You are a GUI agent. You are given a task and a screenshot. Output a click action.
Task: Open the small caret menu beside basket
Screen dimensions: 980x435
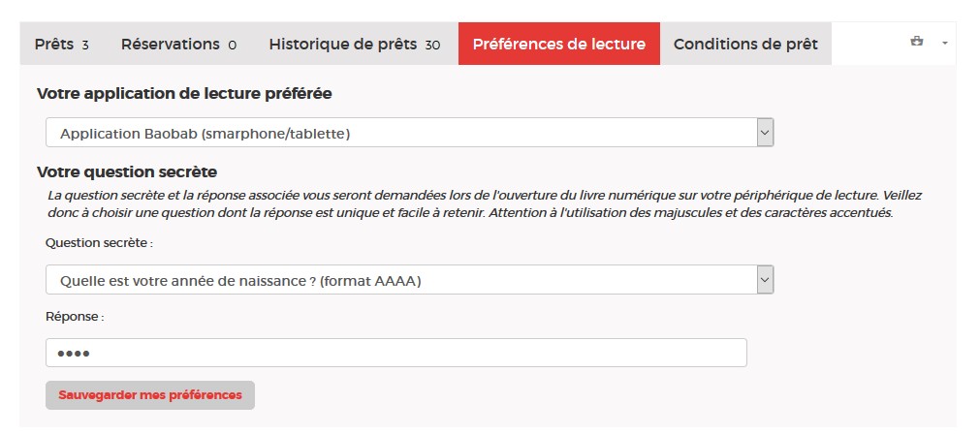click(944, 44)
